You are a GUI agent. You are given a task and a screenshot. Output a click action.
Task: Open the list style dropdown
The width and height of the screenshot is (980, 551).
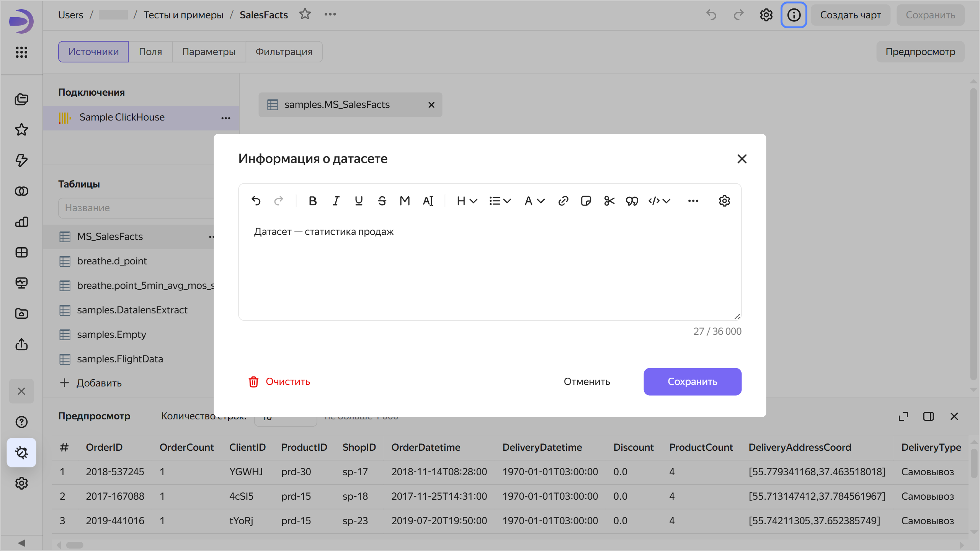tap(500, 201)
